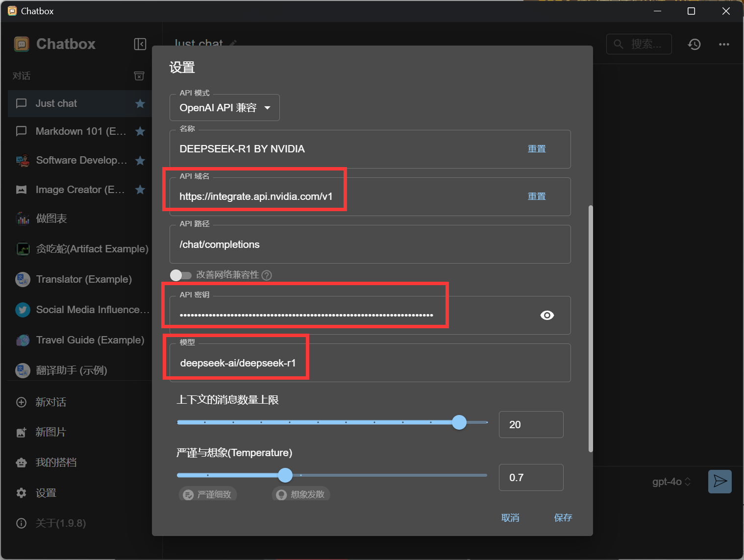Click the Social Media Influencer avatar
The image size is (744, 560).
coord(22,310)
